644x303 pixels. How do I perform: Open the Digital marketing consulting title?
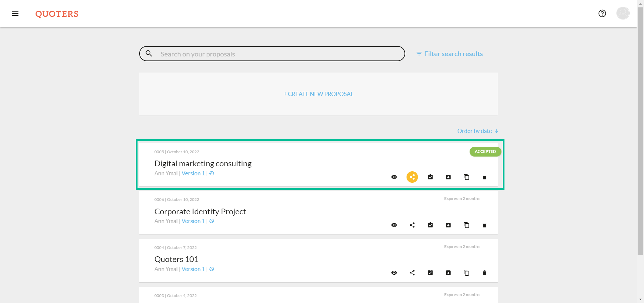203,164
